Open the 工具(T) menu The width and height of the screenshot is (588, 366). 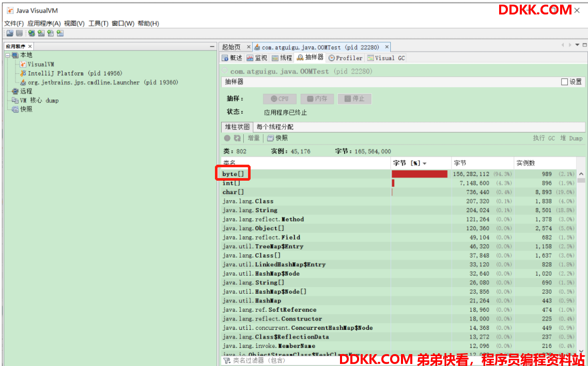tap(98, 23)
